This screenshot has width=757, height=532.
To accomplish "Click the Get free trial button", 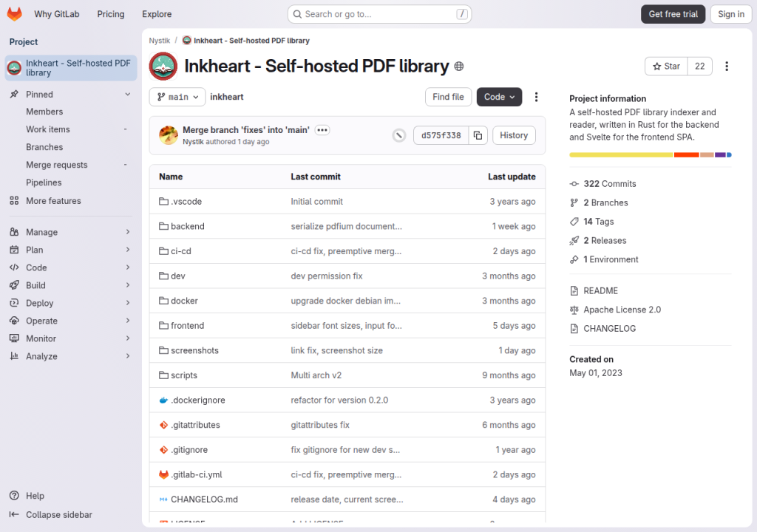I will click(673, 15).
